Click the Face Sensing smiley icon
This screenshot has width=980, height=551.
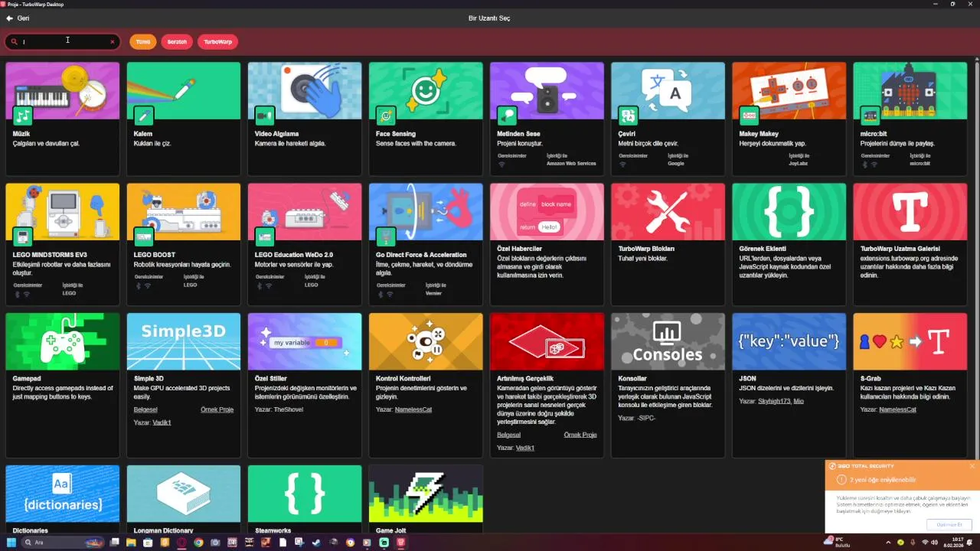(x=386, y=116)
